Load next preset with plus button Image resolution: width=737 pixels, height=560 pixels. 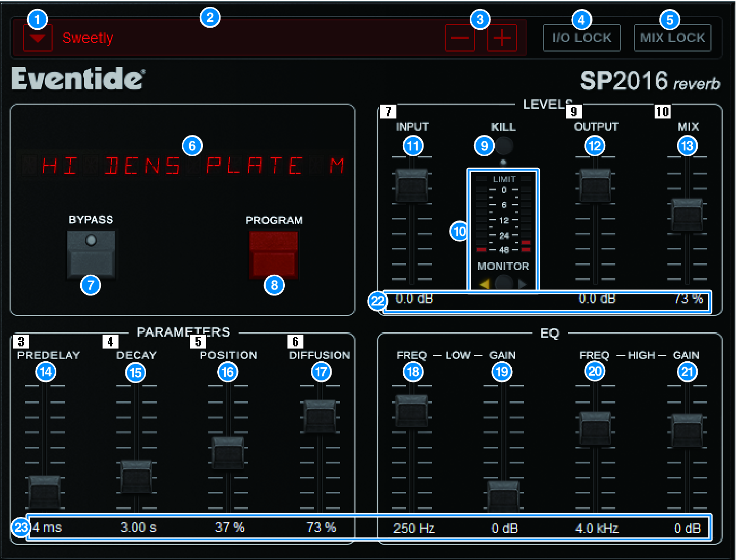pos(502,39)
